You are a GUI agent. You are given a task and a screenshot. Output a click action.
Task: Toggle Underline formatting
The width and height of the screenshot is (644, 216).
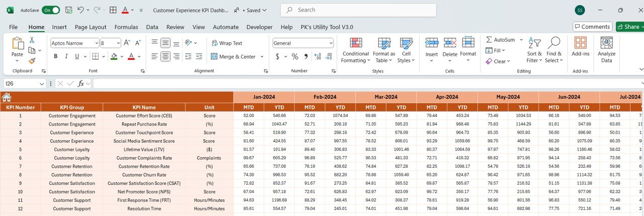[x=77, y=56]
